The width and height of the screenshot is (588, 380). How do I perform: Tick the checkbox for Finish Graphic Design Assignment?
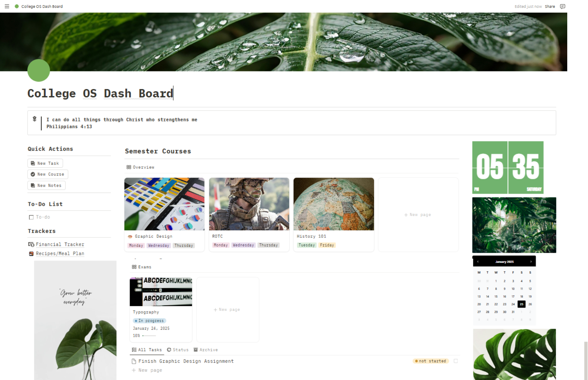tap(456, 361)
